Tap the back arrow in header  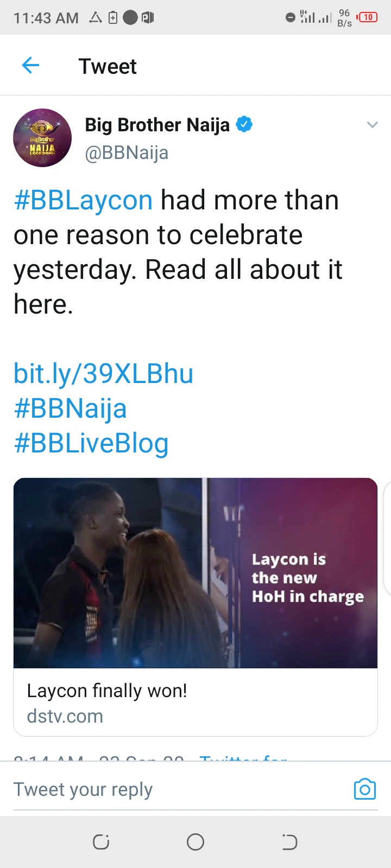(x=30, y=66)
